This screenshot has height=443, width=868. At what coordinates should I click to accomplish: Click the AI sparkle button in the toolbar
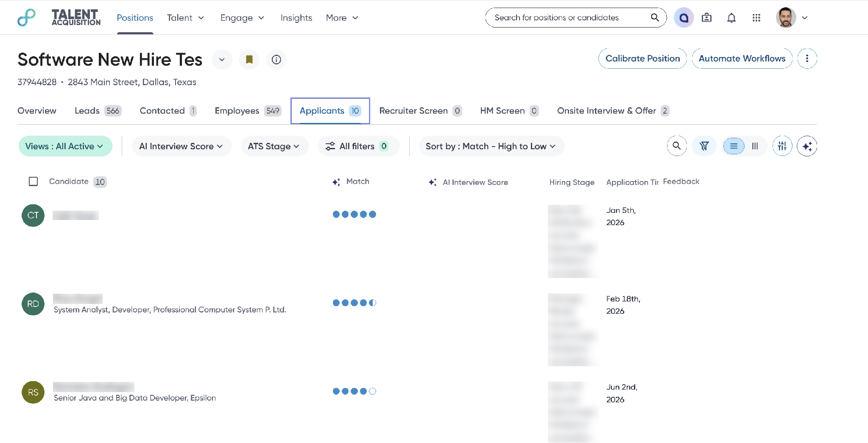807,146
